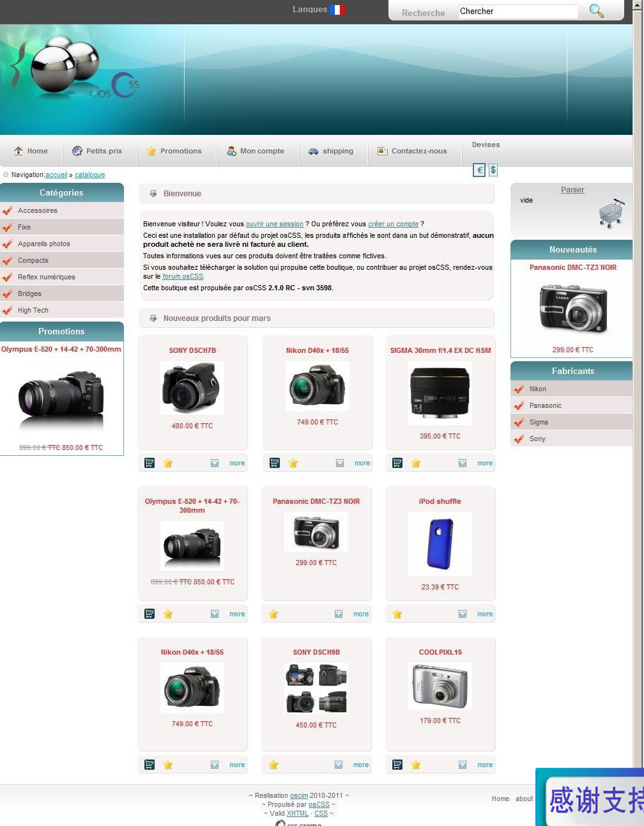The image size is (644, 826).
Task: Click the star icon under iPod shuffle
Action: pyautogui.click(x=397, y=614)
